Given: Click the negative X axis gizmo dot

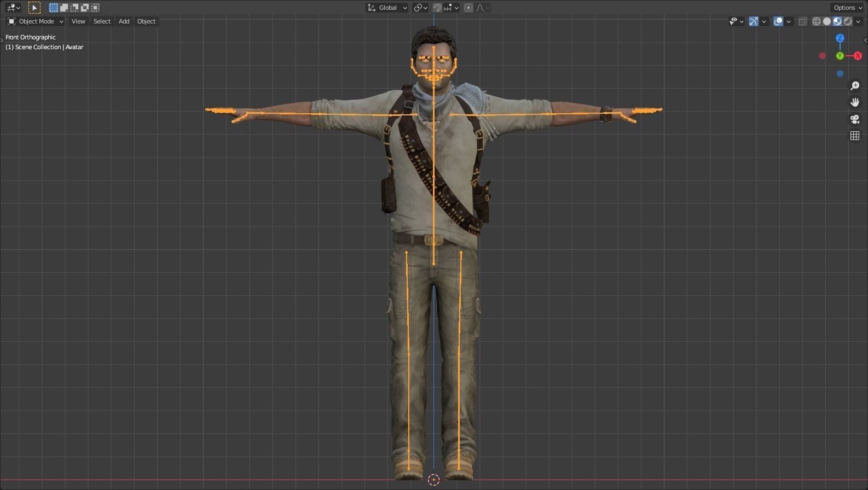Looking at the screenshot, I should coord(822,56).
